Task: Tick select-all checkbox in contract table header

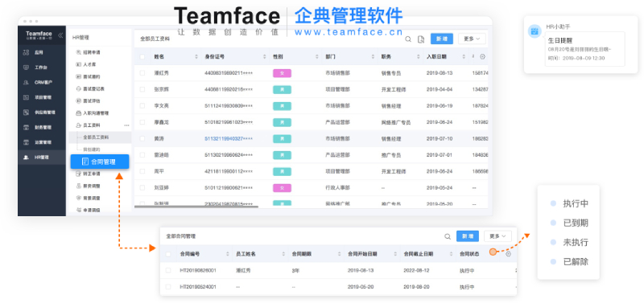Action: [x=168, y=254]
